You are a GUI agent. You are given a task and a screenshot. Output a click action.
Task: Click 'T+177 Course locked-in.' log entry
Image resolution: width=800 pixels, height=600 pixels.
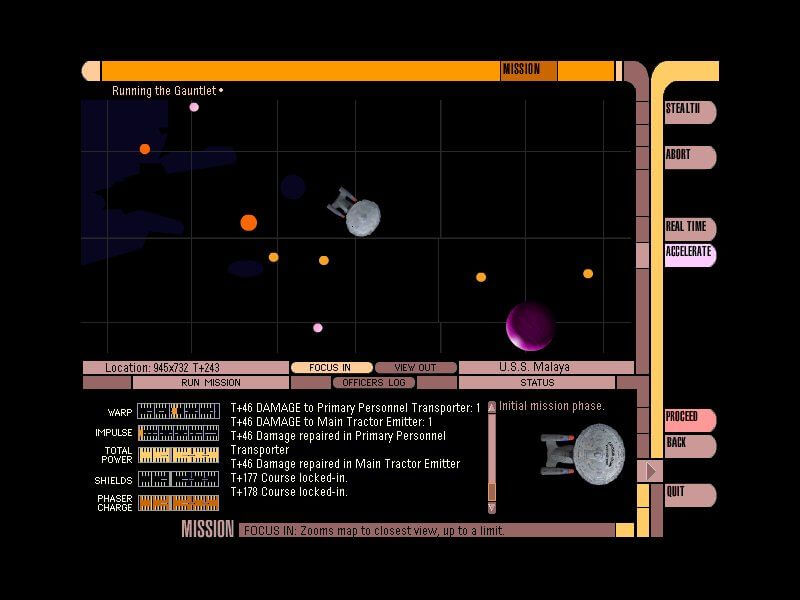click(x=289, y=478)
